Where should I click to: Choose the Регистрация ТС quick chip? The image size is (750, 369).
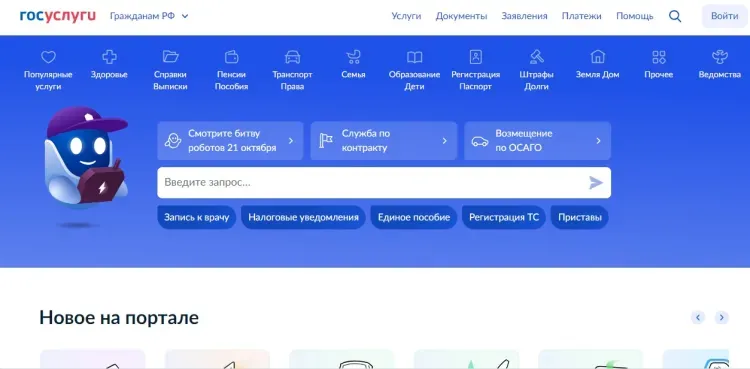[504, 217]
